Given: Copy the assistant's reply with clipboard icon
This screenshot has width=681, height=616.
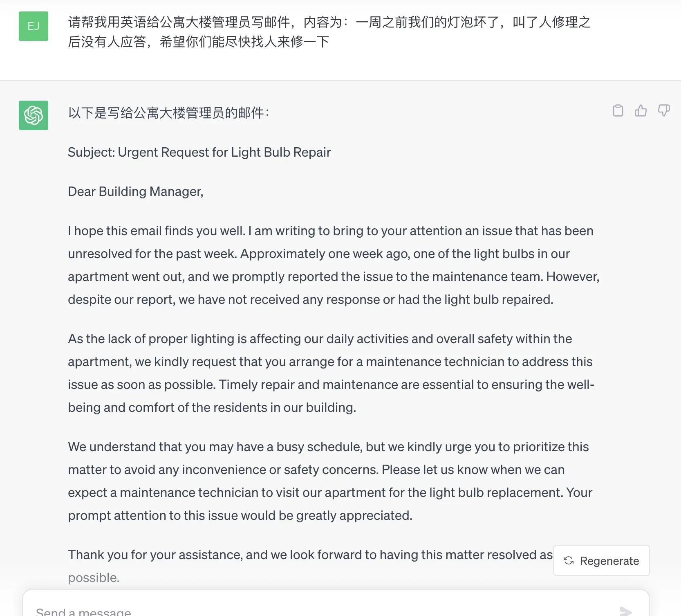Looking at the screenshot, I should coord(618,111).
